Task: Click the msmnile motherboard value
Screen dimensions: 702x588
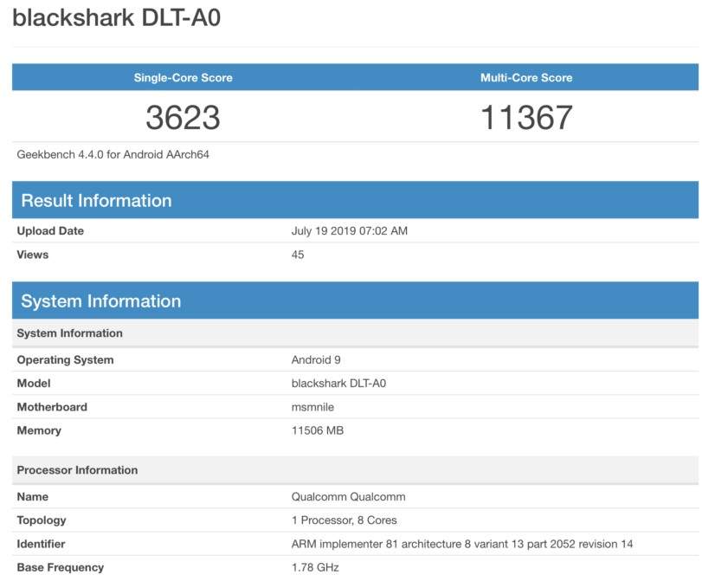Action: 312,407
